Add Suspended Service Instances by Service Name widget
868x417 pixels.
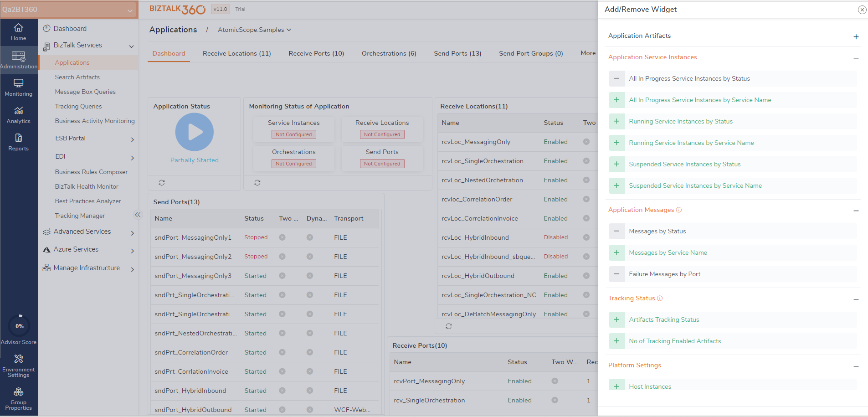pyautogui.click(x=616, y=185)
